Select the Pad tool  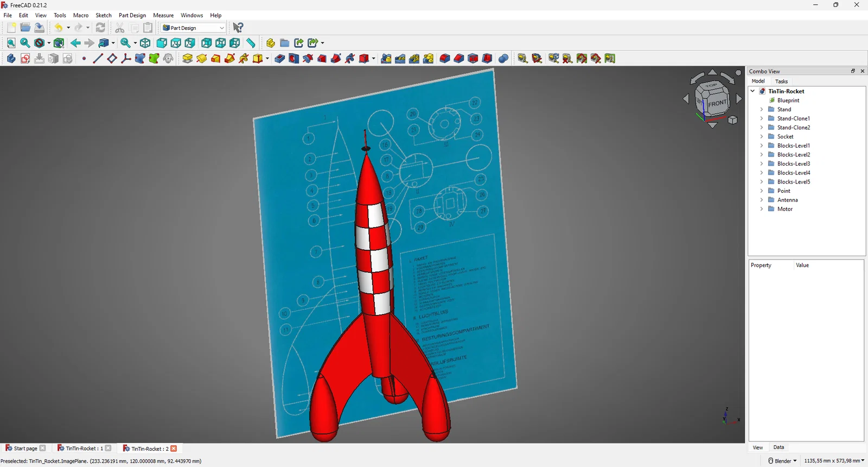188,59
